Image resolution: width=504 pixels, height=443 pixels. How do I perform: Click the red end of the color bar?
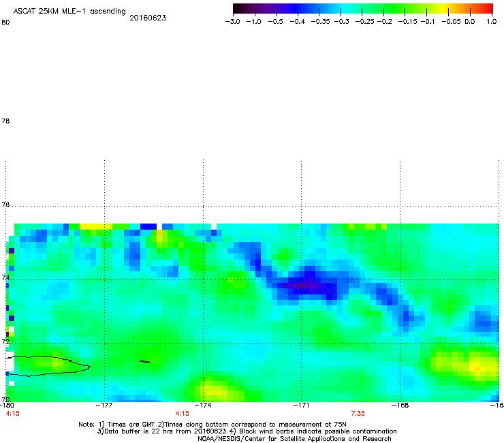488,8
